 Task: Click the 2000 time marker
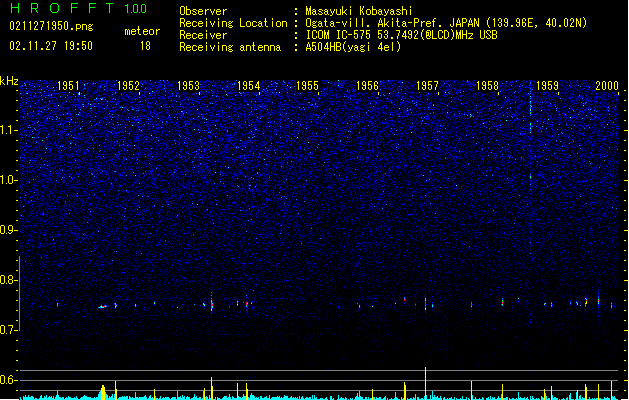click(x=607, y=85)
